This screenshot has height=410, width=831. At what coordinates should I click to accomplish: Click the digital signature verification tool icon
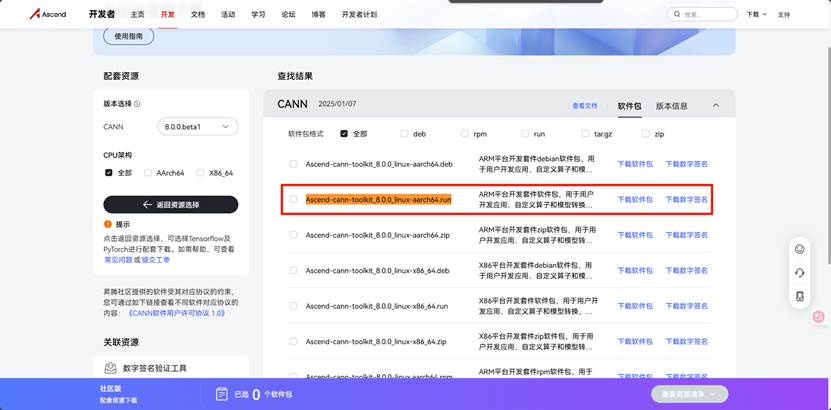[110, 368]
